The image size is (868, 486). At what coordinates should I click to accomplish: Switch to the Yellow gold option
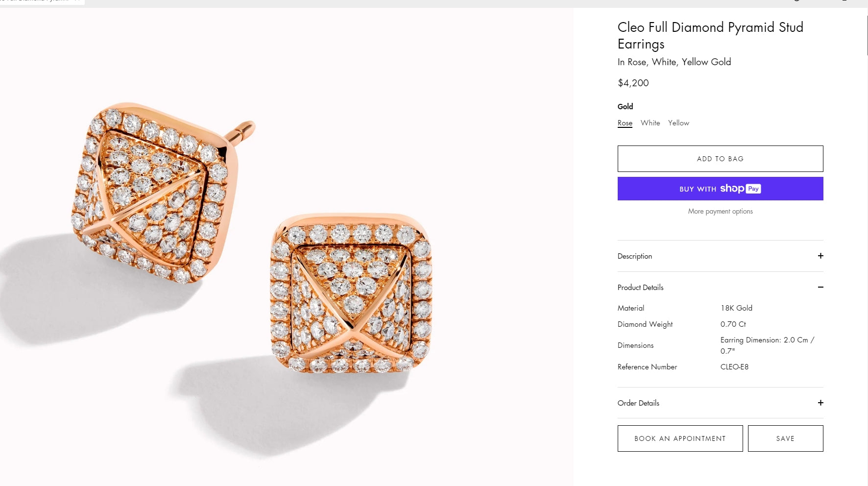(678, 123)
